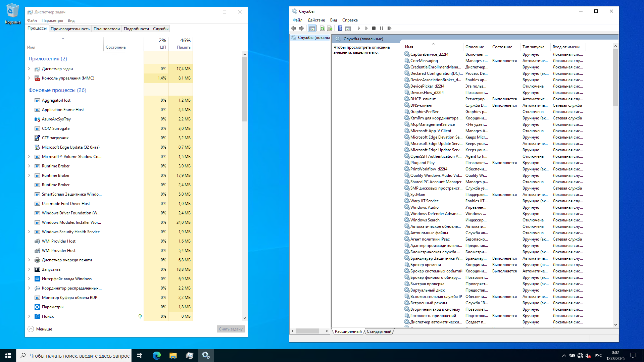The width and height of the screenshot is (644, 362).
Task: Click Диспетчер очереди печати printer icon
Action: pyautogui.click(x=37, y=260)
